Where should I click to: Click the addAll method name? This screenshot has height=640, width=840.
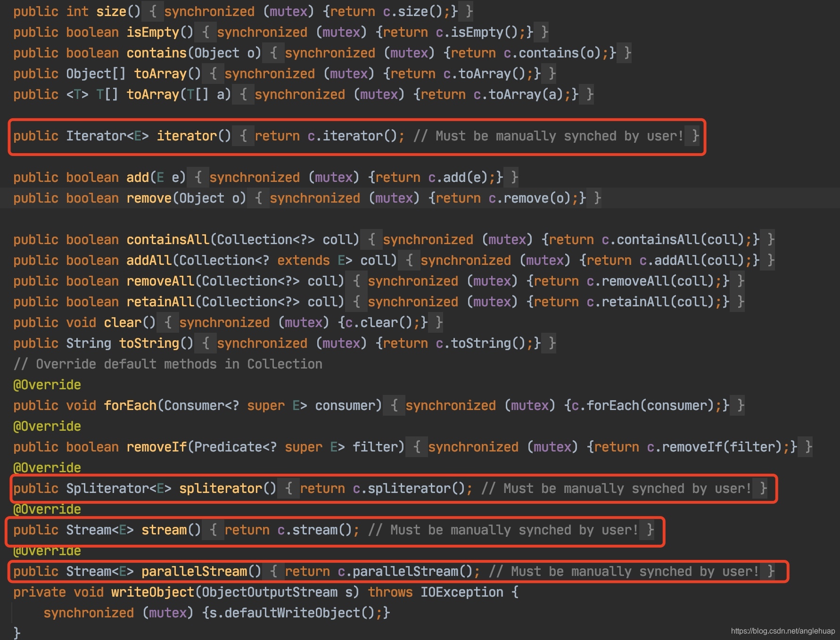[149, 260]
